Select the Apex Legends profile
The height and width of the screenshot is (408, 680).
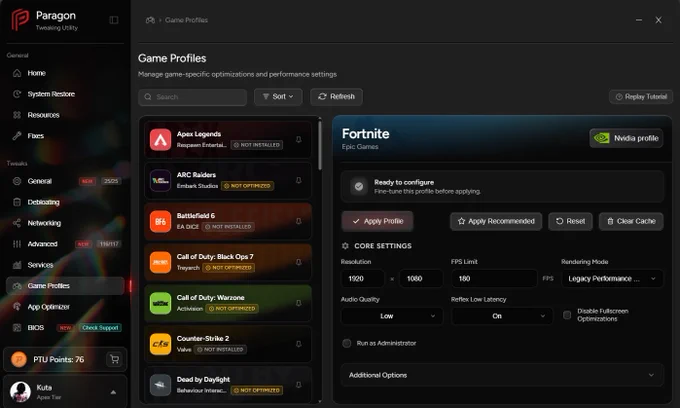[228, 140]
